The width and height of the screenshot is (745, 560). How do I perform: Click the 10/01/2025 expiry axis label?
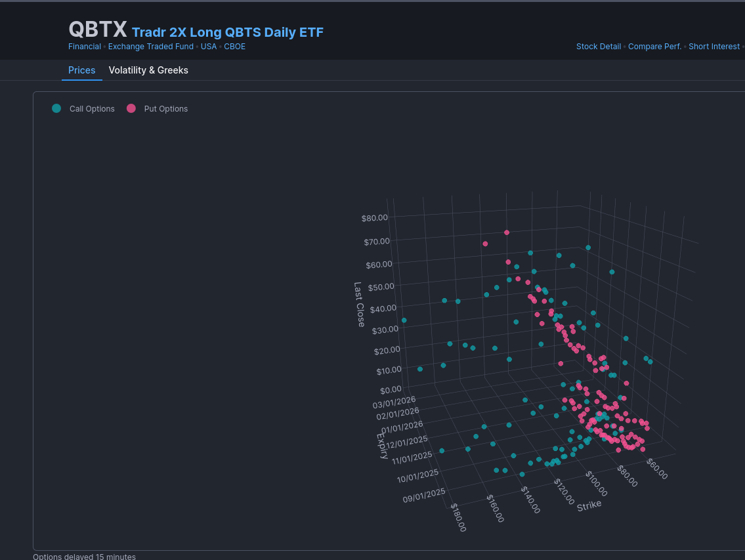point(417,476)
